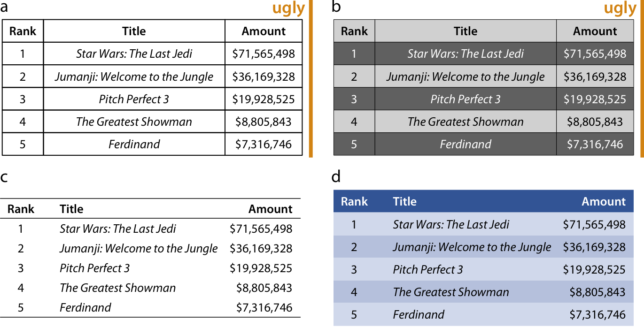Click the Rank header in table a
This screenshot has height=328, width=644.
[x=23, y=31]
